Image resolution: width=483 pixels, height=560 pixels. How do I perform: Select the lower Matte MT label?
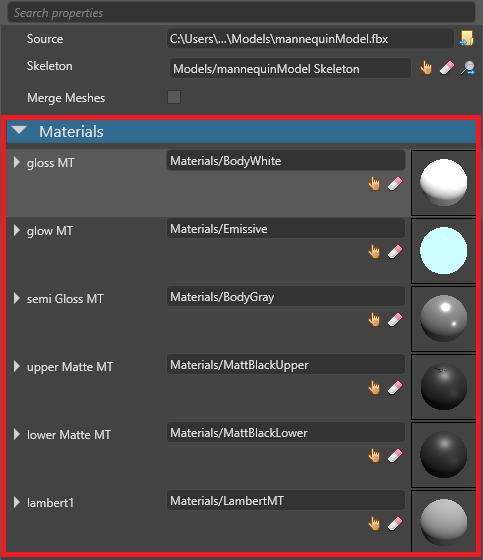click(69, 435)
